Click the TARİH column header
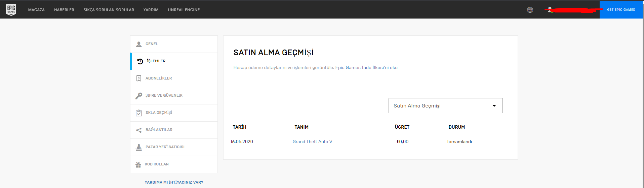 pyautogui.click(x=239, y=127)
